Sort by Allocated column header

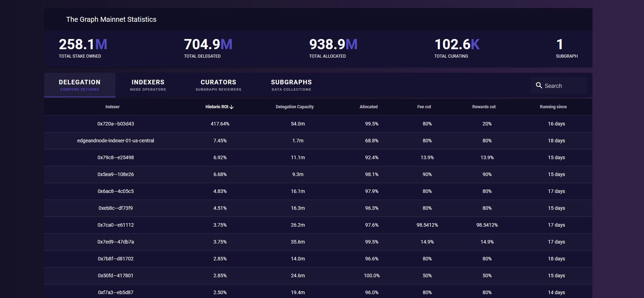[x=369, y=107]
